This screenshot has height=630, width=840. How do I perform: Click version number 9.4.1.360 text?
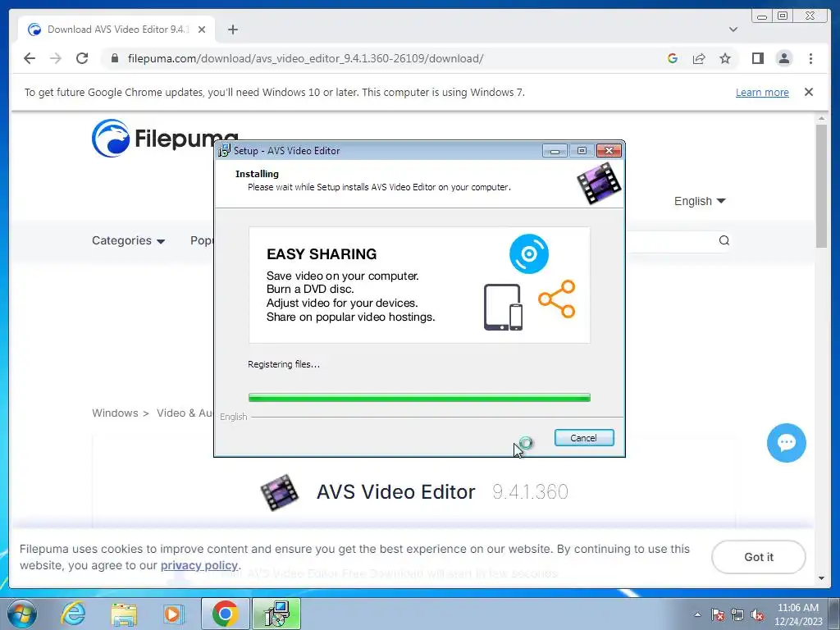[x=530, y=492]
